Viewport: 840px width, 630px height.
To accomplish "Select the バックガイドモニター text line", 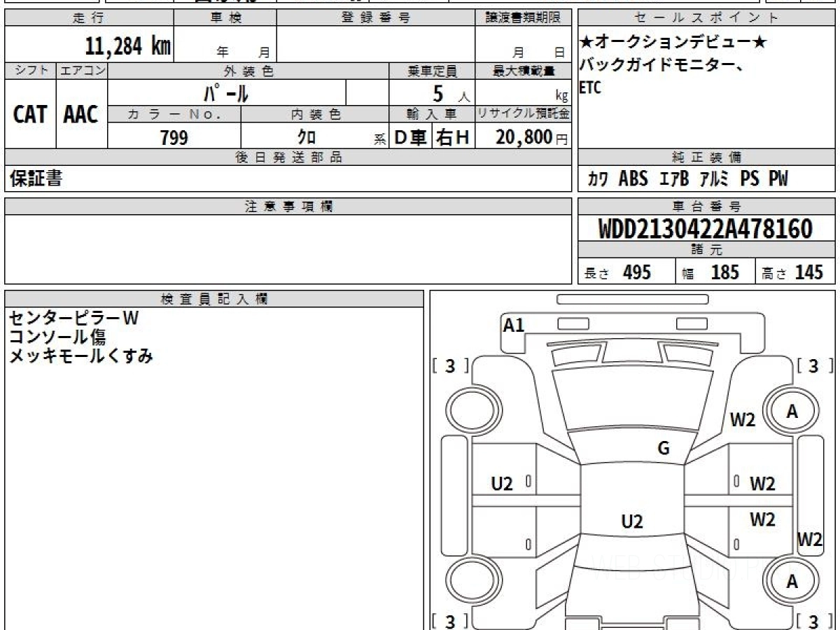I will click(x=661, y=65).
